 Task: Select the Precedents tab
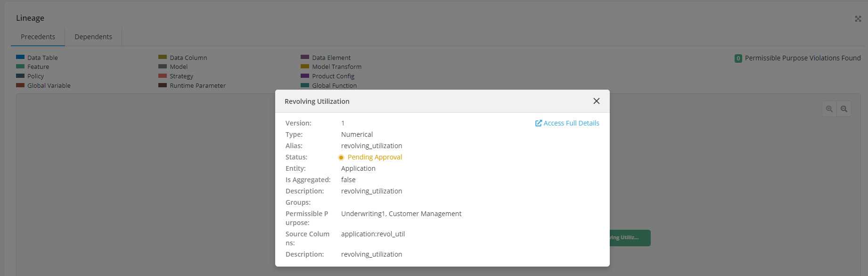tap(38, 37)
